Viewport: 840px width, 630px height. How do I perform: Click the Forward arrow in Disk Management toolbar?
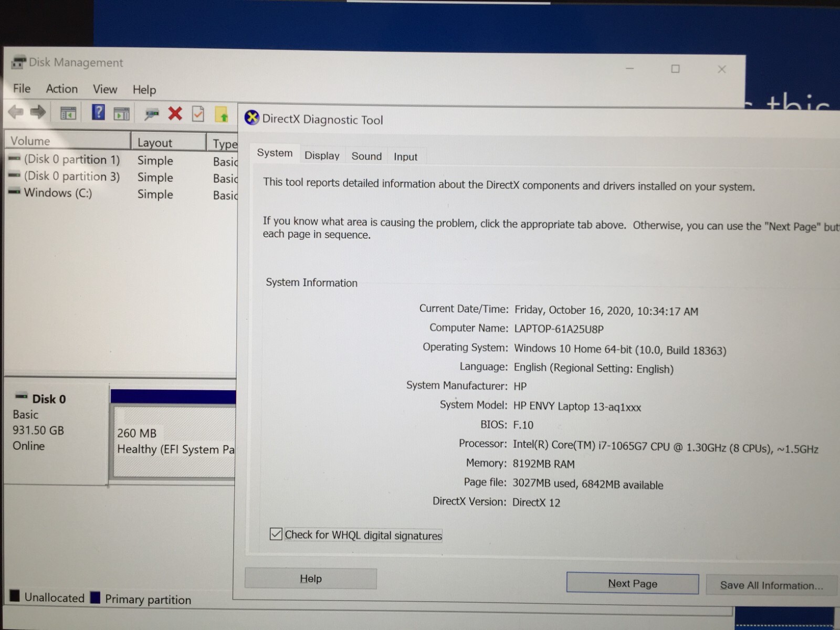[38, 111]
